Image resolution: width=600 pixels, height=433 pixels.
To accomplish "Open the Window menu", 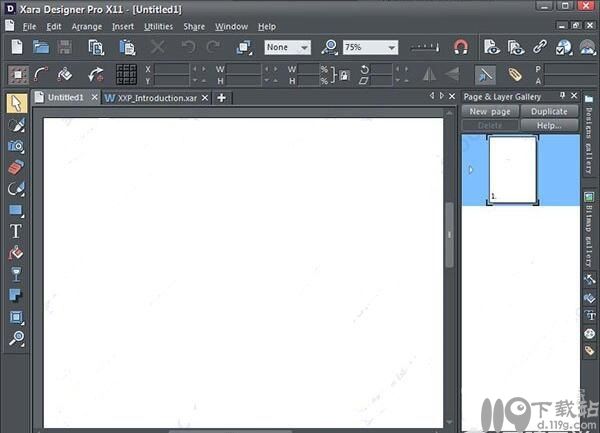I will click(x=232, y=26).
